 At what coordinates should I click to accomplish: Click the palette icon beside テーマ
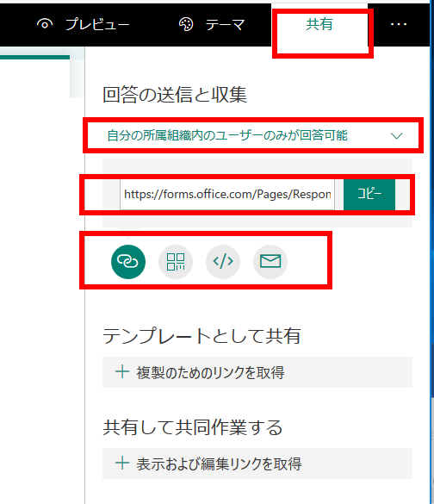186,24
